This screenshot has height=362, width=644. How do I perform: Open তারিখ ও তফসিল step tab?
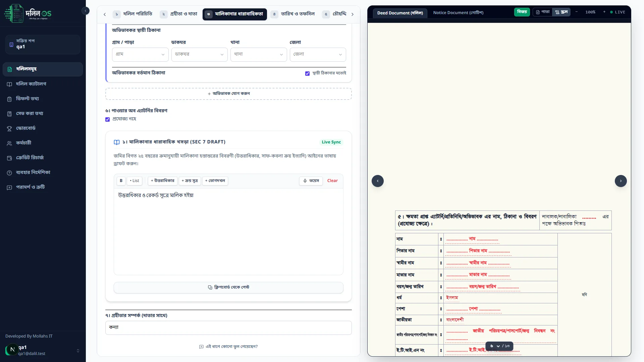click(x=293, y=14)
